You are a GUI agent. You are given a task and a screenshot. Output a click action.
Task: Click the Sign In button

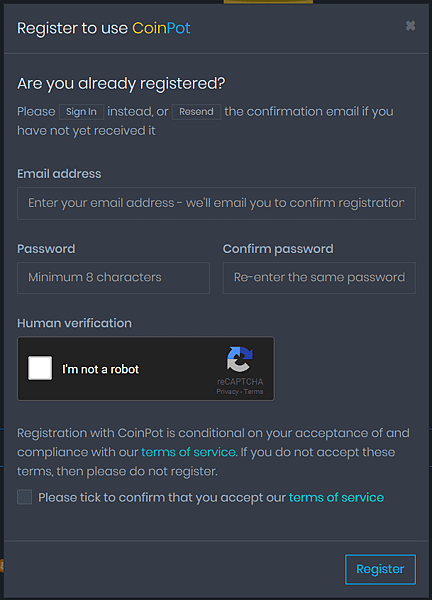pyautogui.click(x=81, y=112)
